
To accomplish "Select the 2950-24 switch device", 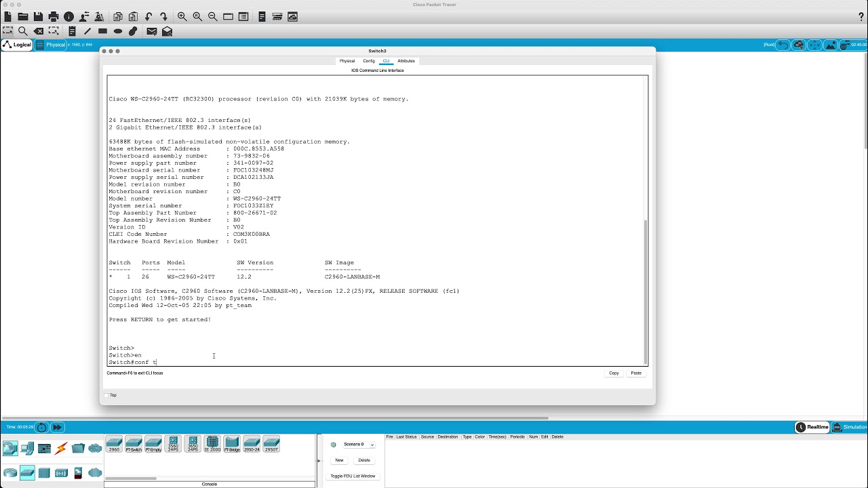I will (252, 444).
